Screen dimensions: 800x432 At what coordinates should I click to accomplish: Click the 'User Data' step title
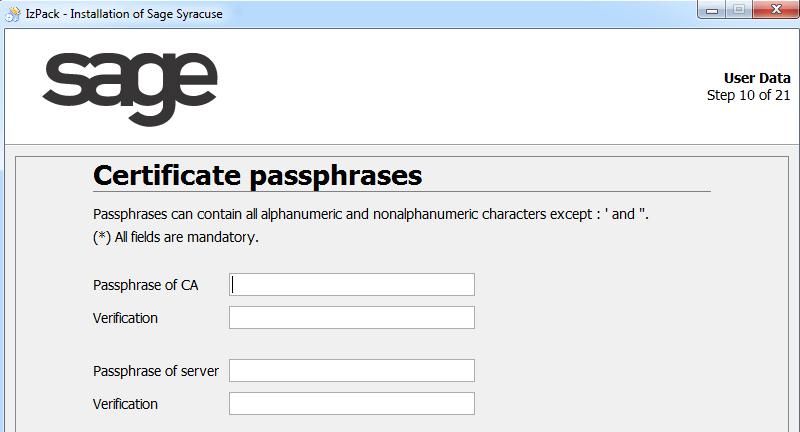[757, 78]
